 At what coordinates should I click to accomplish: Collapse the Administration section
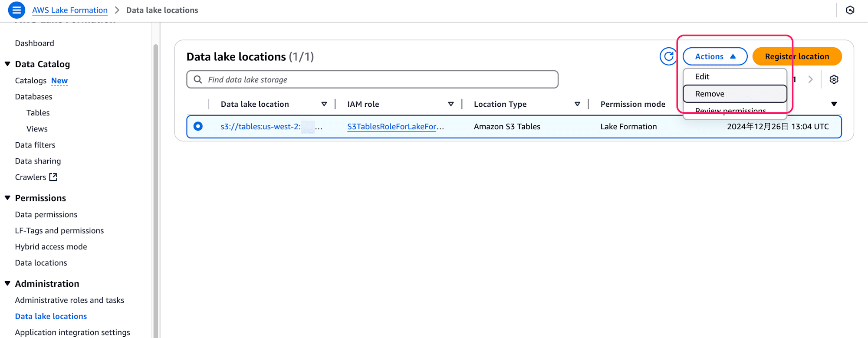(7, 283)
